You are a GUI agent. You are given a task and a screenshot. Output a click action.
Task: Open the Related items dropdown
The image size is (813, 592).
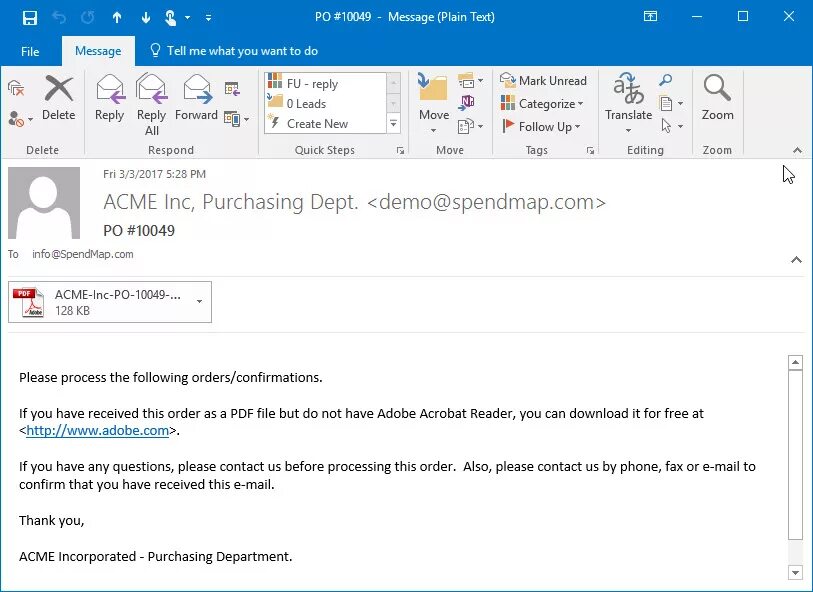coord(671,103)
